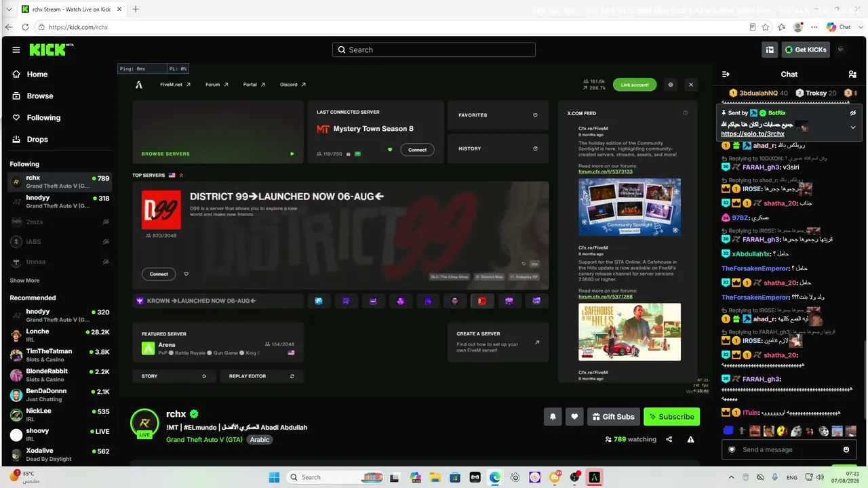
Task: Open the Windows Start menu
Action: click(x=274, y=477)
